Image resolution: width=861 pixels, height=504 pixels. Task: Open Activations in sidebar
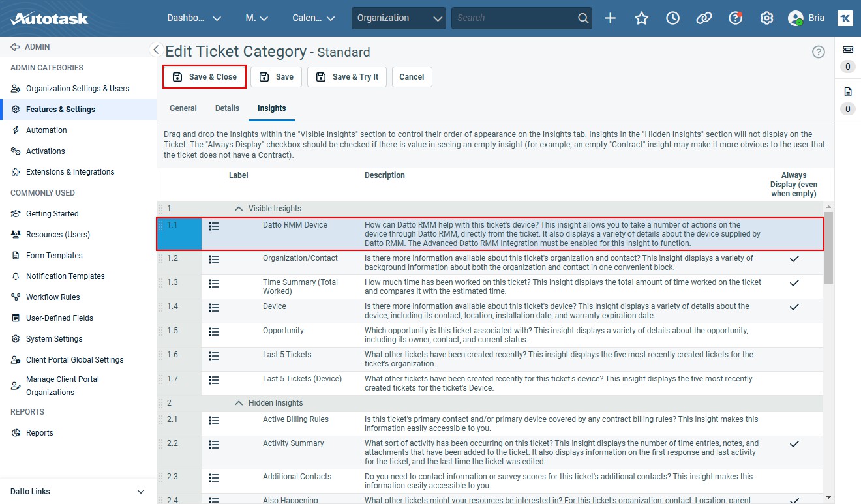point(45,151)
